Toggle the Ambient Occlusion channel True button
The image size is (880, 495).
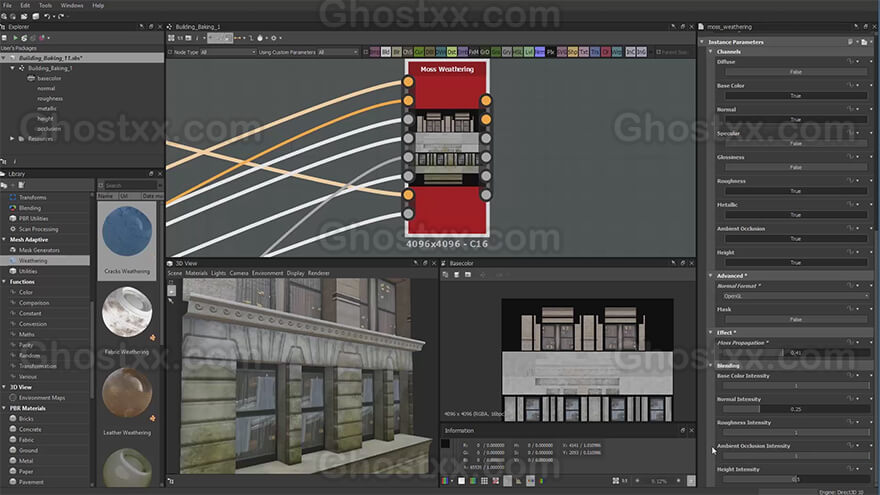(x=796, y=239)
